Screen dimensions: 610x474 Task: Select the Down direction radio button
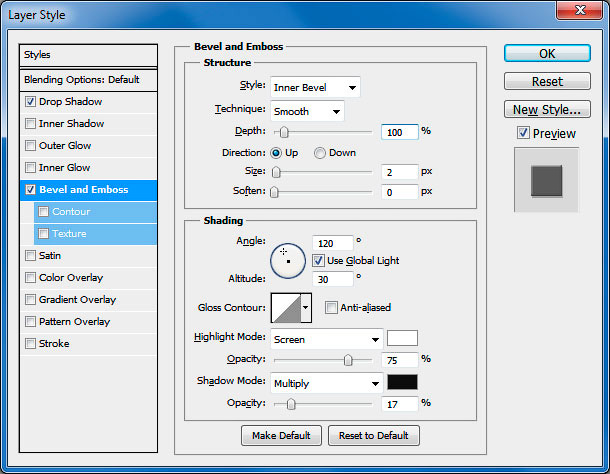coord(320,153)
